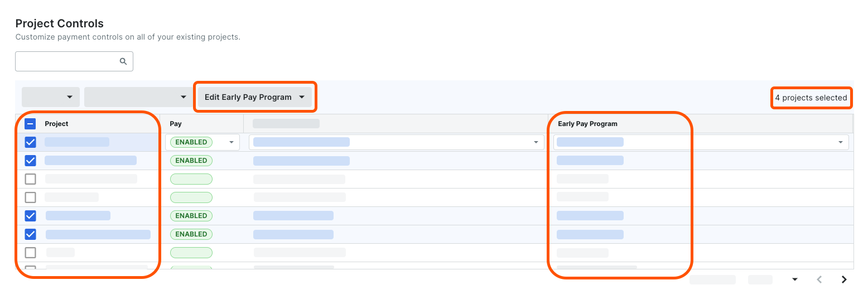Sort by the Project column header
Image resolution: width=868 pixels, height=304 pixels.
click(x=57, y=124)
